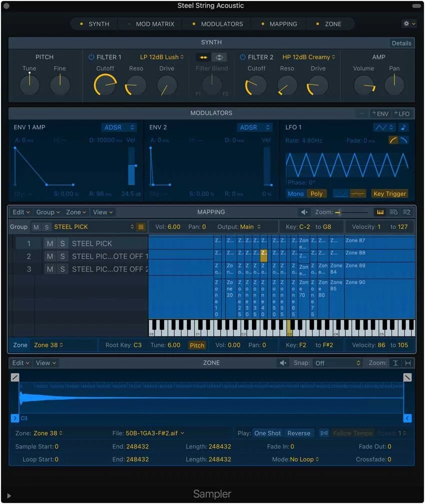The width and height of the screenshot is (425, 504).
Task: Click the MIDI note input icon next to LFO waveform
Action: tap(403, 127)
